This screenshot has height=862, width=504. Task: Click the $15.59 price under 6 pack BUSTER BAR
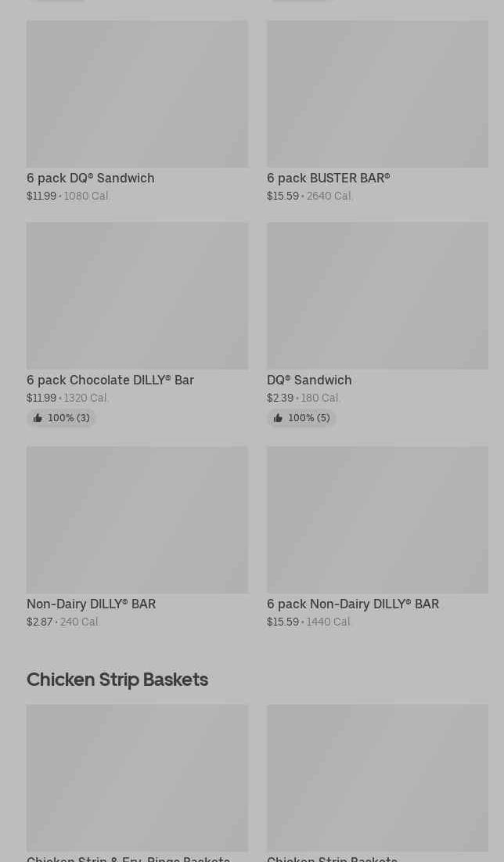[283, 197]
